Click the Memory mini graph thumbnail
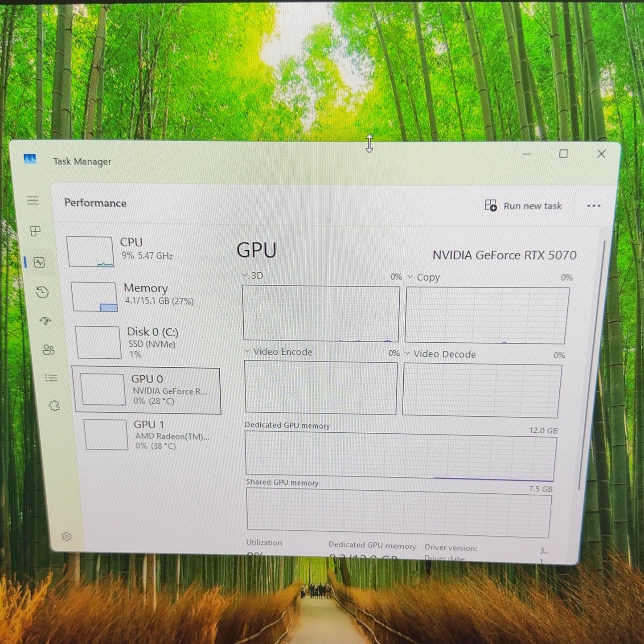 94,297
